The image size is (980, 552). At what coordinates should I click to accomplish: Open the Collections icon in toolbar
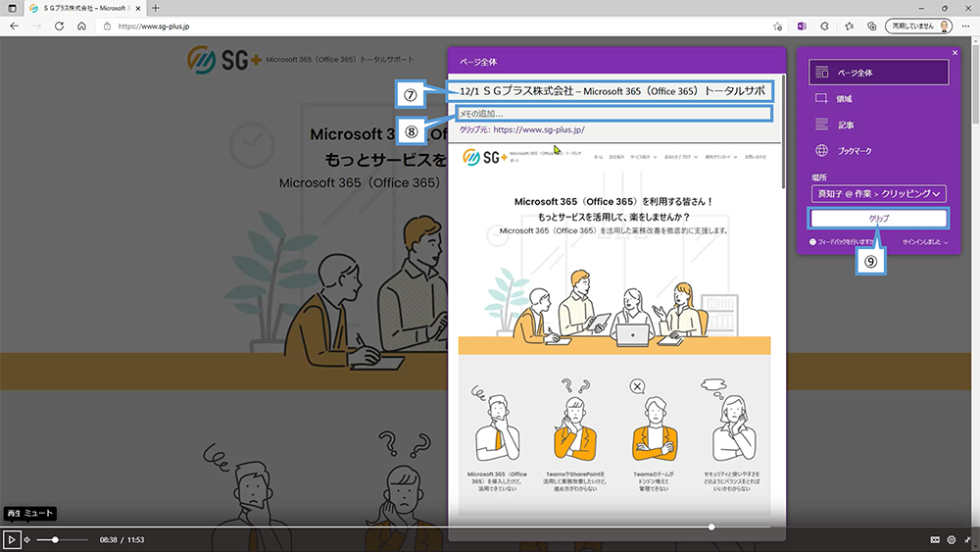pyautogui.click(x=872, y=26)
